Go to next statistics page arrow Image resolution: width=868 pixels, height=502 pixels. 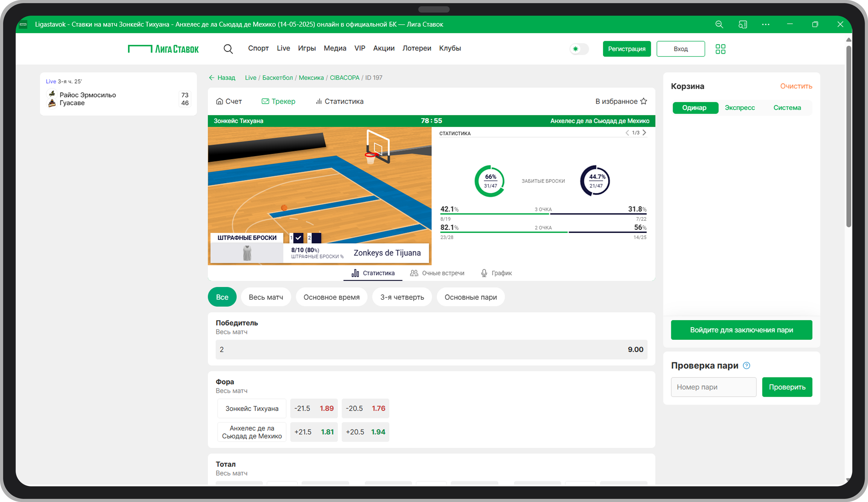[644, 133]
